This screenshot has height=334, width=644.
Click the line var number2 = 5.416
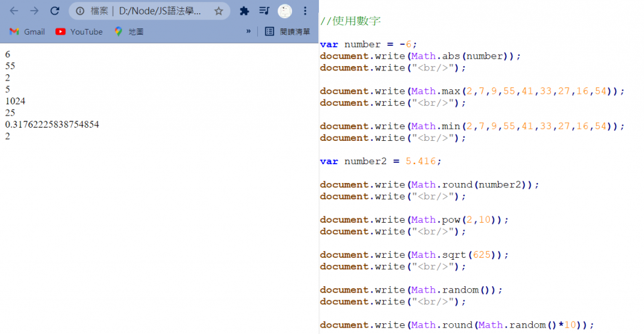380,161
